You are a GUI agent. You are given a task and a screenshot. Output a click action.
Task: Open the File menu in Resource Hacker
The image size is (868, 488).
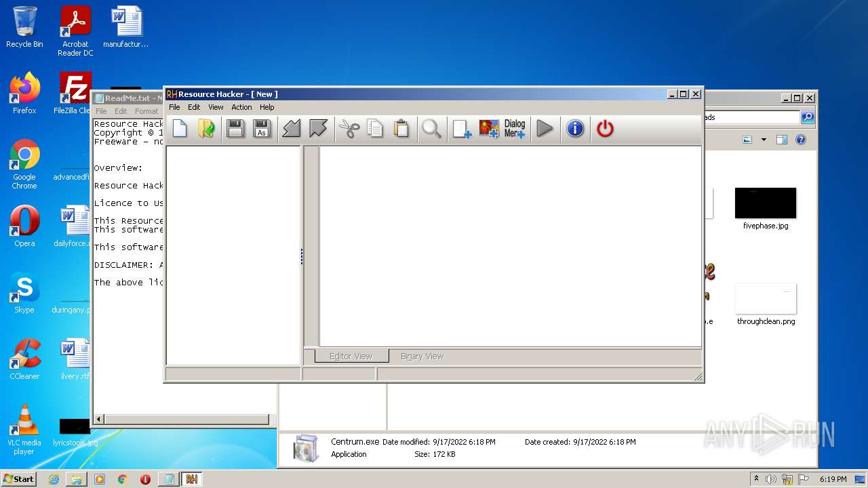click(x=174, y=107)
